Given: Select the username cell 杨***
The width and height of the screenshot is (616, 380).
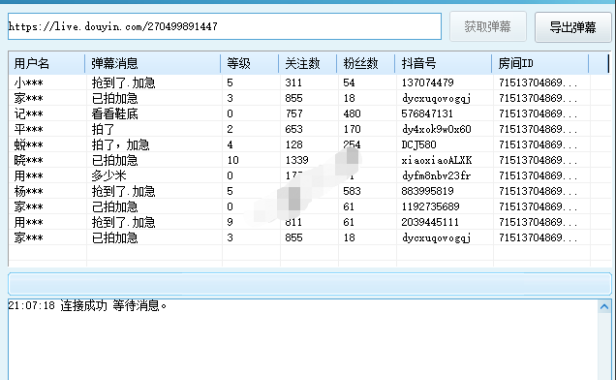Looking at the screenshot, I should point(28,191).
